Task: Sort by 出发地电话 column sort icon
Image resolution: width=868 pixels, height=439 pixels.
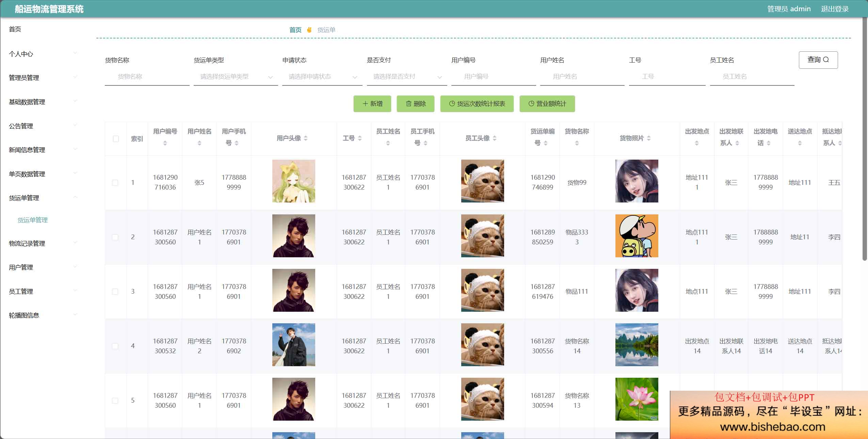Action: click(769, 143)
